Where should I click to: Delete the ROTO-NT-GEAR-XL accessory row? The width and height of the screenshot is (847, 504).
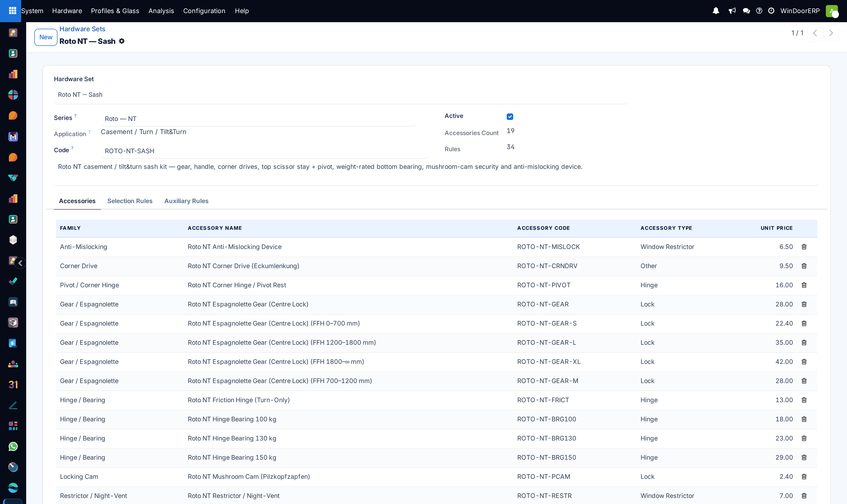(x=804, y=362)
